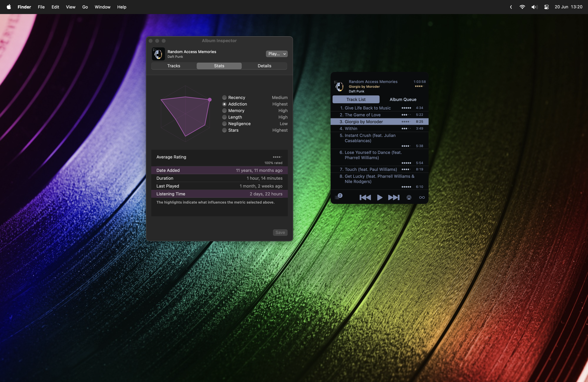Viewport: 588px width, 382px height.
Task: Open the View menu
Action: (x=71, y=7)
